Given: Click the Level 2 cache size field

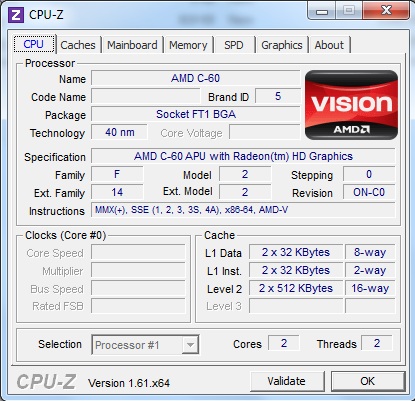Looking at the screenshot, I should [x=296, y=288].
